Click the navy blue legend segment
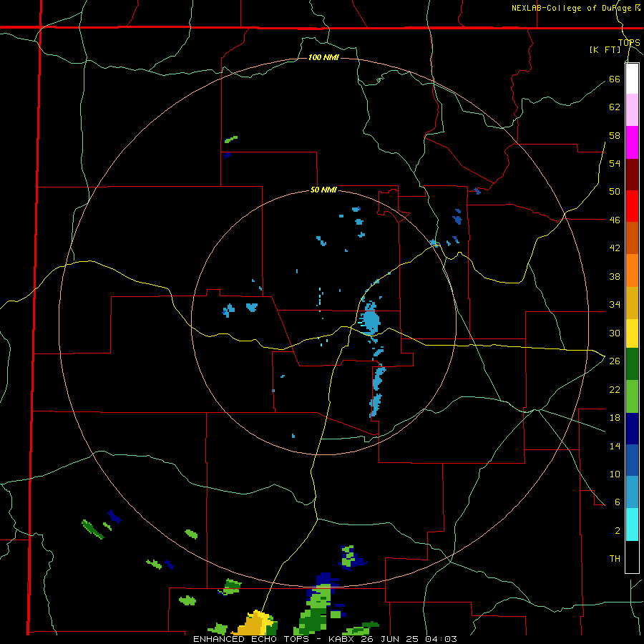The image size is (644, 644). coord(632,429)
